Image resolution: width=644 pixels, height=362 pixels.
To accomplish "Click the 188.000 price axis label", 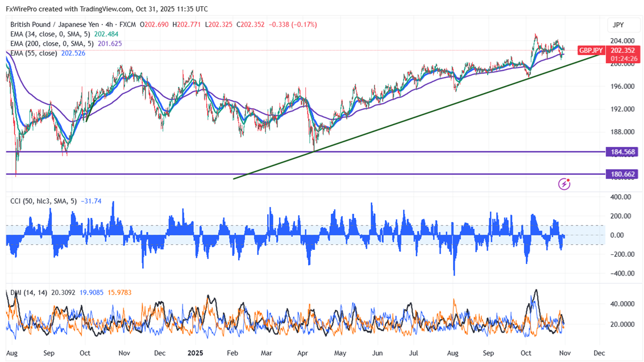I will tap(622, 131).
